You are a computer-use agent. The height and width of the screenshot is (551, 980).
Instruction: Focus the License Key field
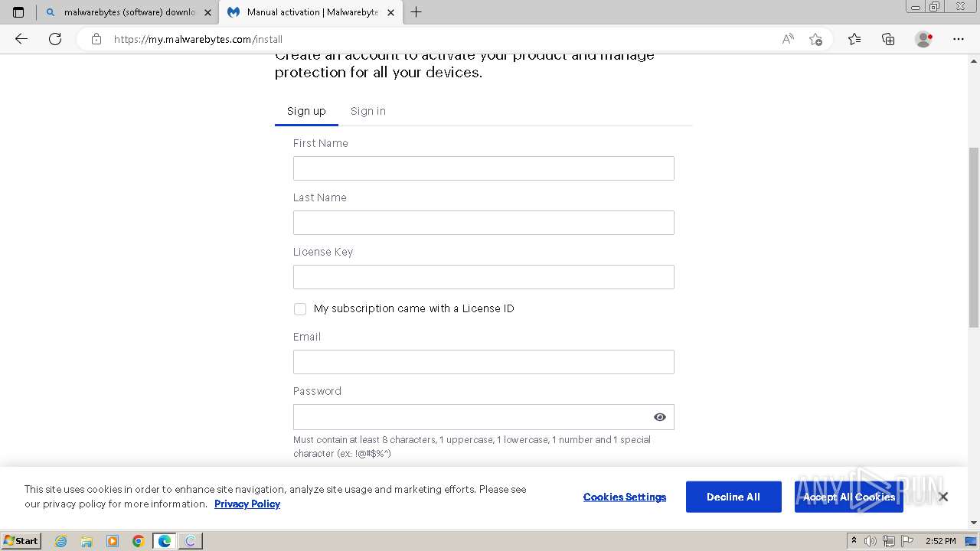484,277
